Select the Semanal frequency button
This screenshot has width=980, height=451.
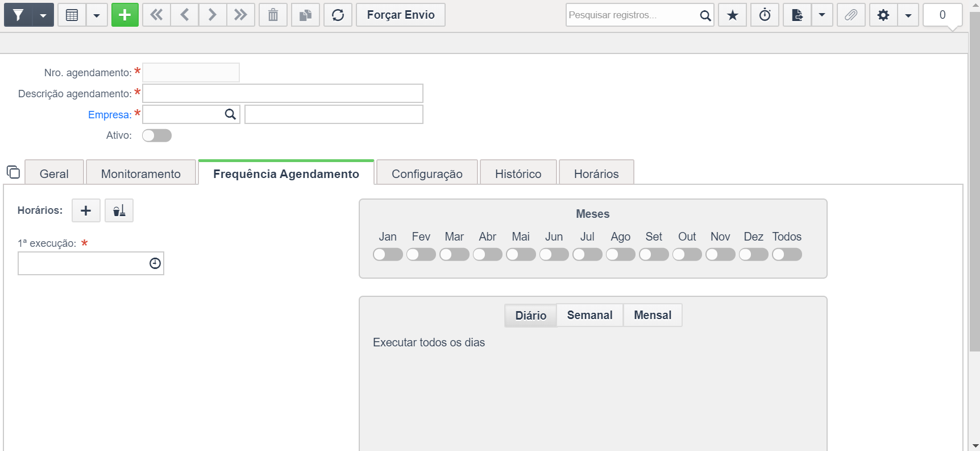(589, 315)
